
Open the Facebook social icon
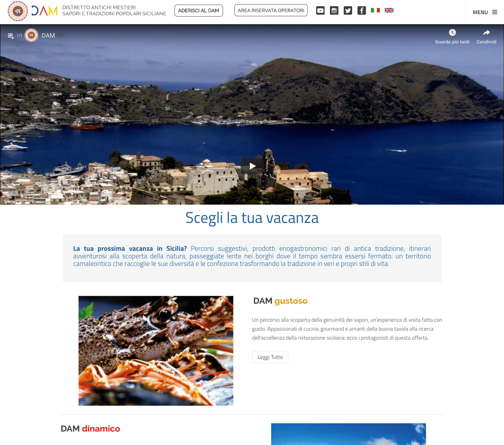(x=362, y=10)
